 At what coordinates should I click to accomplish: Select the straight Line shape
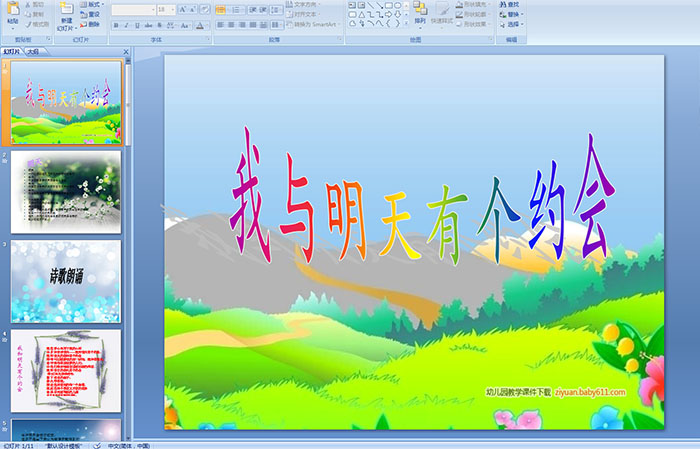370,5
